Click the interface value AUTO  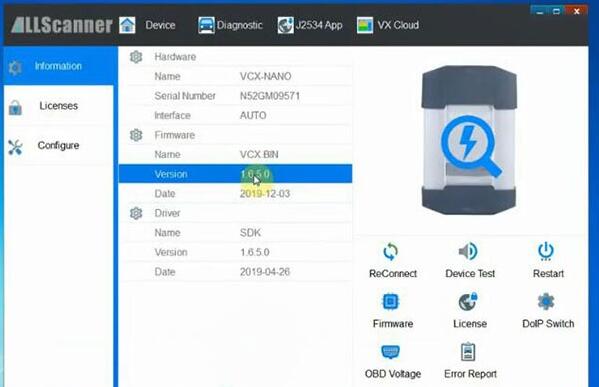tap(253, 115)
